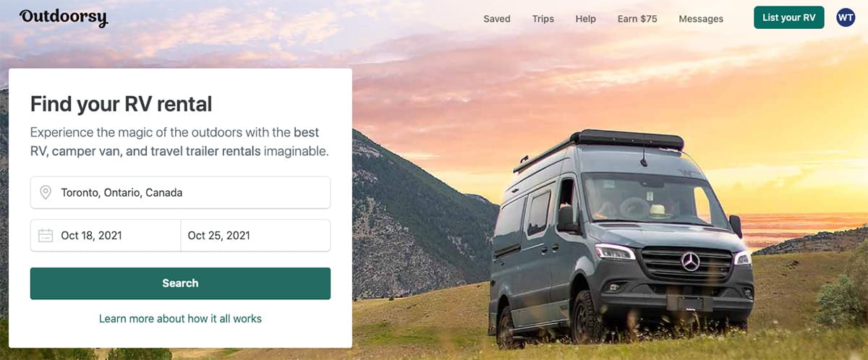Viewport: 868px width, 360px height.
Task: Edit the Toronto, Ontario, Canada location field
Action: [180, 192]
